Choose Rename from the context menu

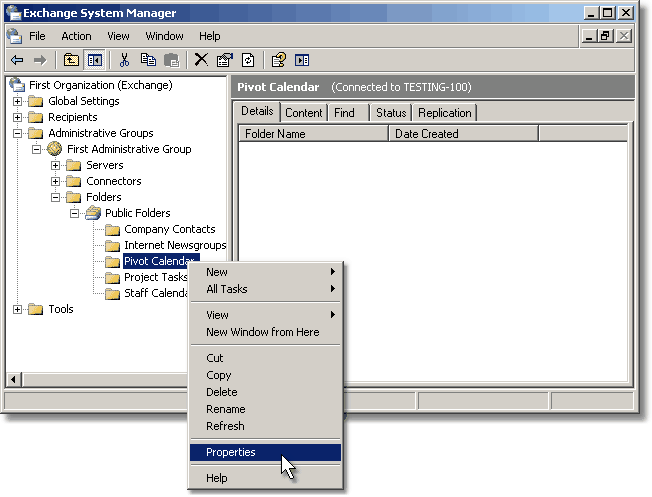(265, 409)
